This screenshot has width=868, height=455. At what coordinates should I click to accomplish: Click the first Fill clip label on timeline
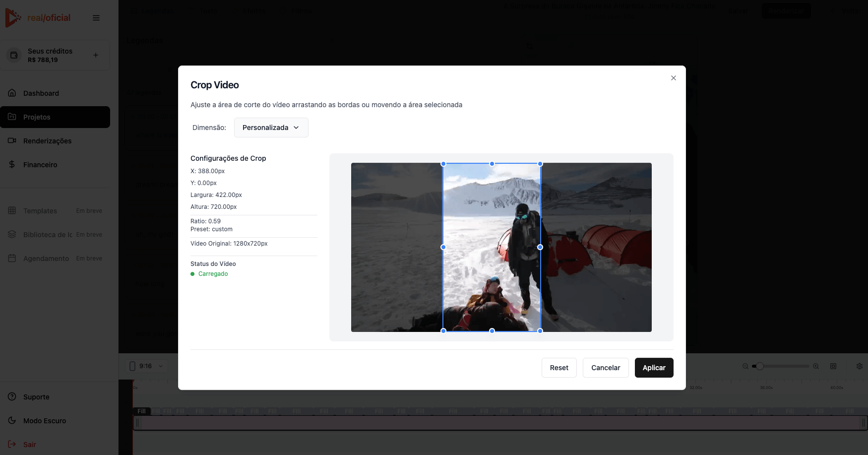pyautogui.click(x=141, y=411)
